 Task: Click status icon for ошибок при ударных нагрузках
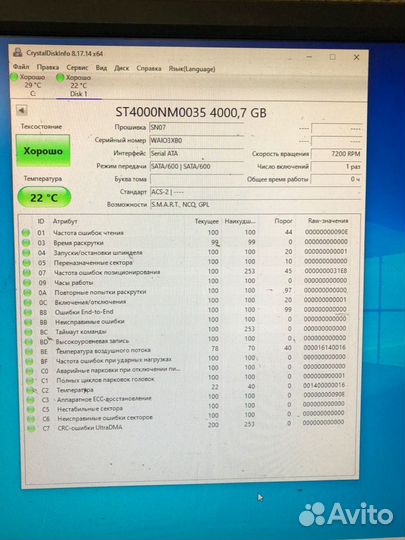coord(30,362)
